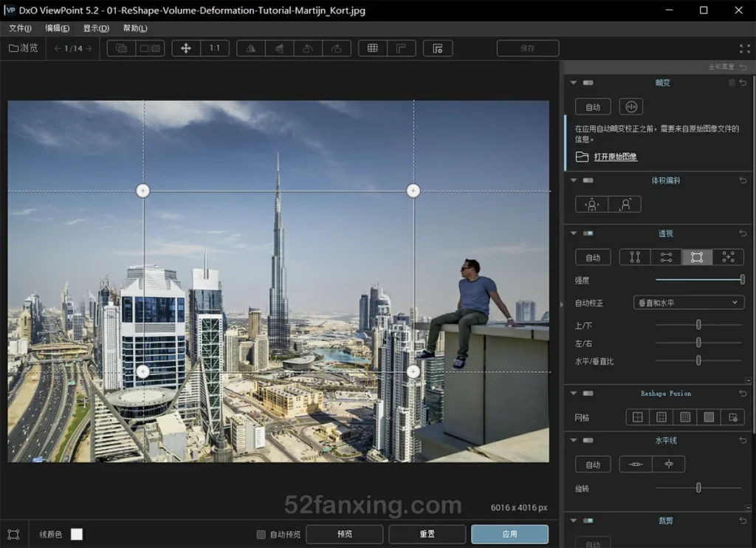The width and height of the screenshot is (756, 548).
Task: Open the 线颜色 color swatch
Action: [x=77, y=534]
